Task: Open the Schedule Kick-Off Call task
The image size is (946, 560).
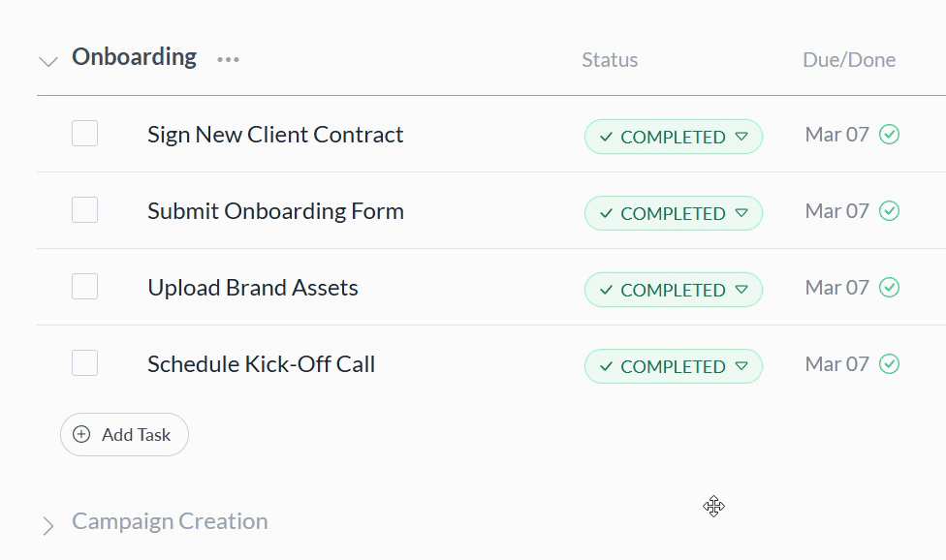Action: (261, 364)
